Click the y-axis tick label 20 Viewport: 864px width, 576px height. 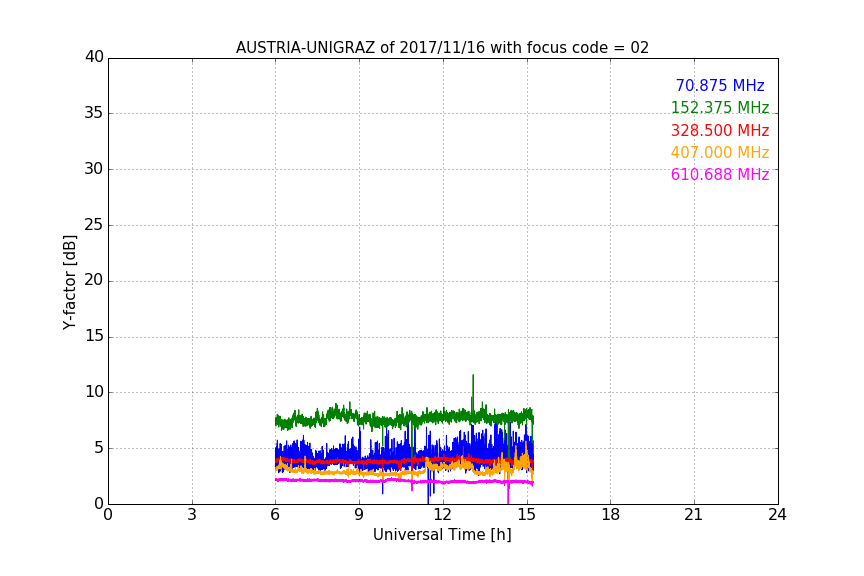coord(94,280)
